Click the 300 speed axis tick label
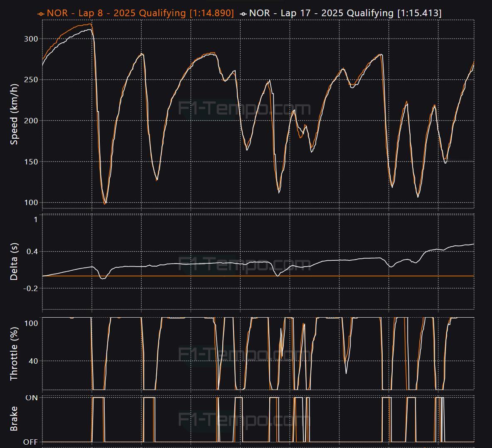The height and width of the screenshot is (448, 492). point(31,39)
